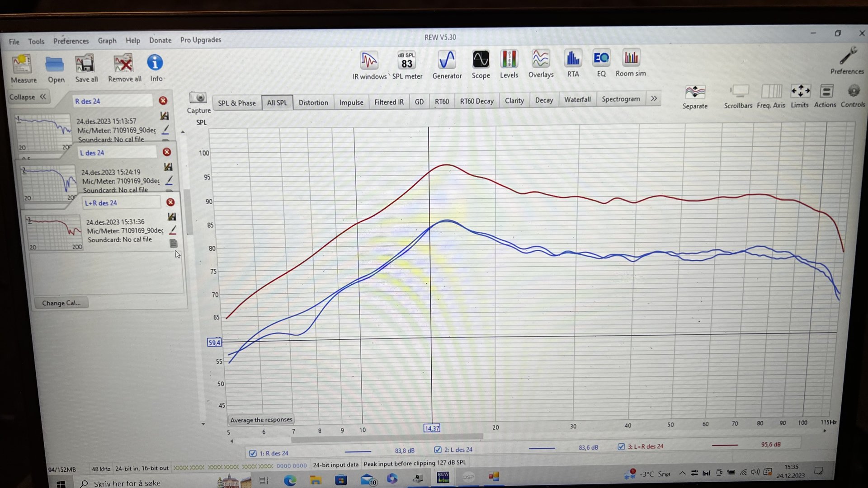Show more graph tabs chevron
Screen dimensions: 868x488
tap(654, 99)
